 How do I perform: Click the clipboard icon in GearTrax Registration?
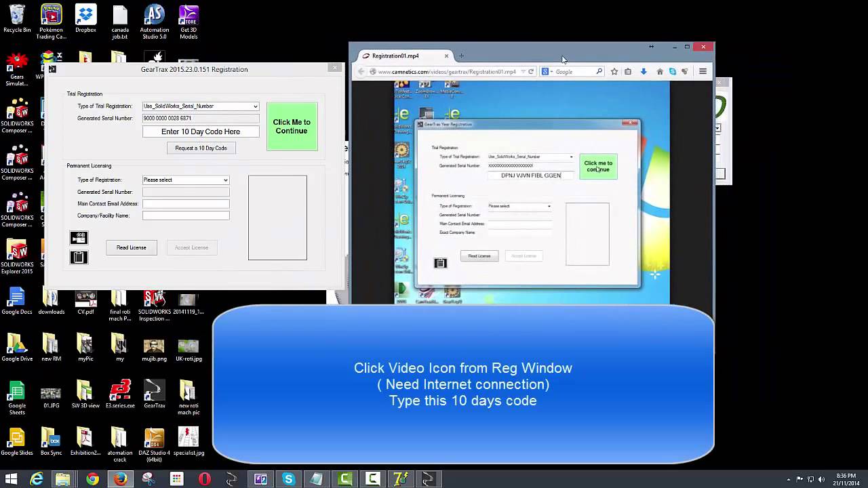(79, 257)
